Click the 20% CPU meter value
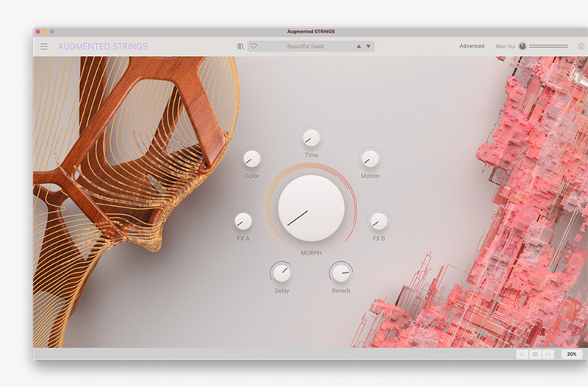The height and width of the screenshot is (387, 588). [x=572, y=354]
